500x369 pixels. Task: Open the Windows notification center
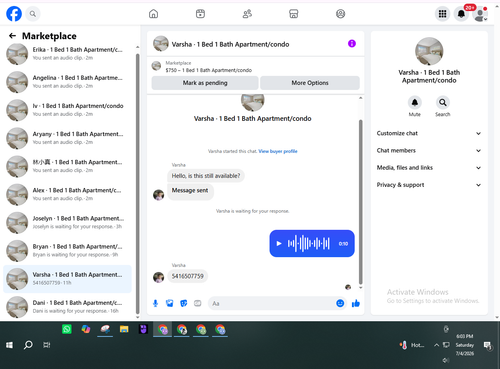pyautogui.click(x=488, y=346)
